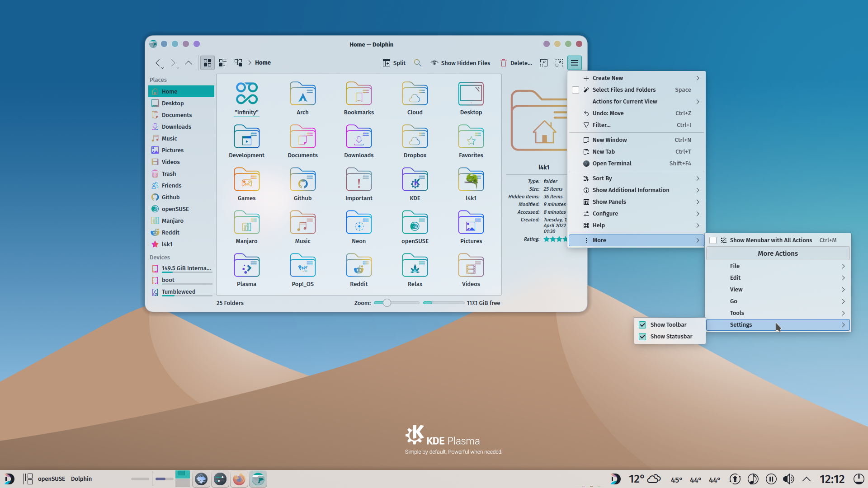
Task: Go back with the left arrow
Action: [158, 63]
